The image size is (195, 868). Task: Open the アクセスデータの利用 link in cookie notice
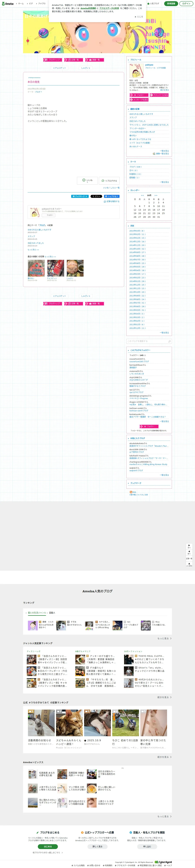109,8
